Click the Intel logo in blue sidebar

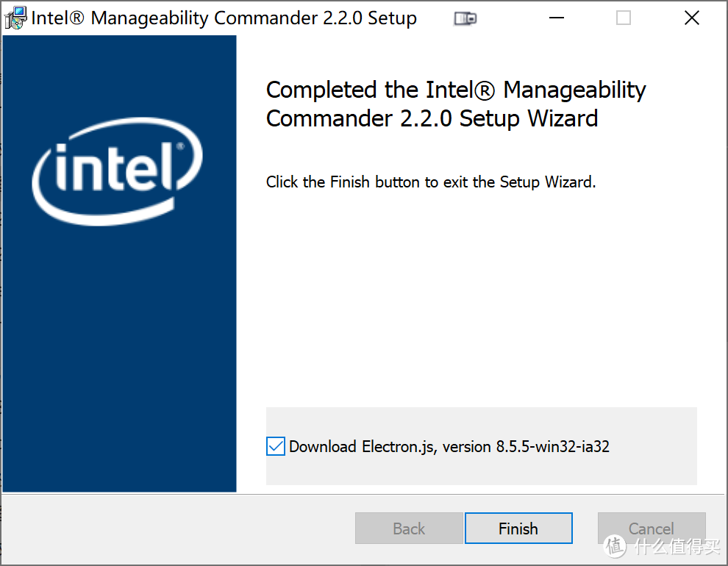click(x=118, y=173)
